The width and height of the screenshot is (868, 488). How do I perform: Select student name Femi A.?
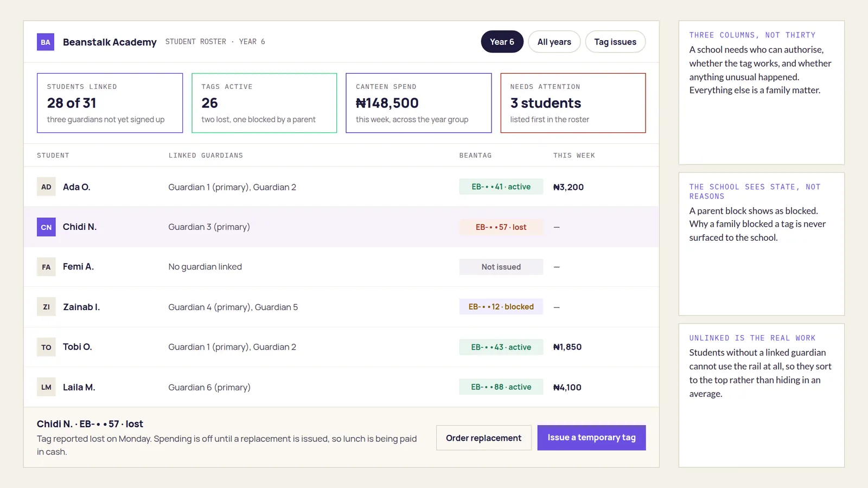point(78,267)
